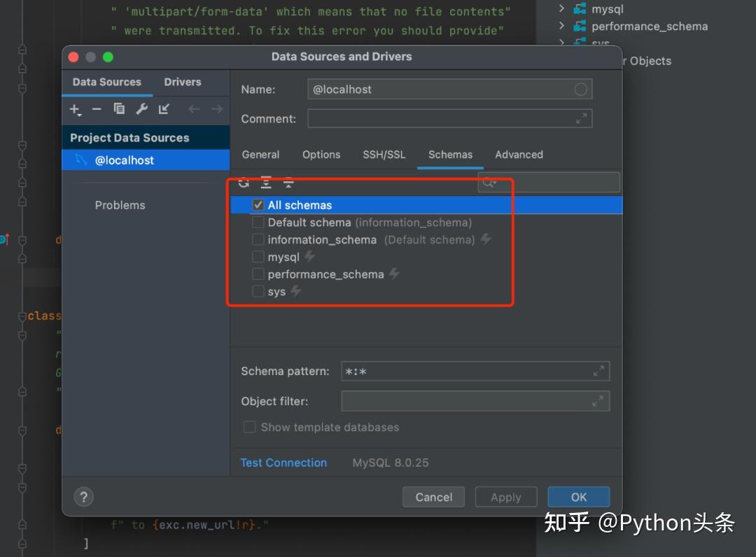The image size is (756, 557).
Task: Click the @localhost datasource icon
Action: click(81, 160)
